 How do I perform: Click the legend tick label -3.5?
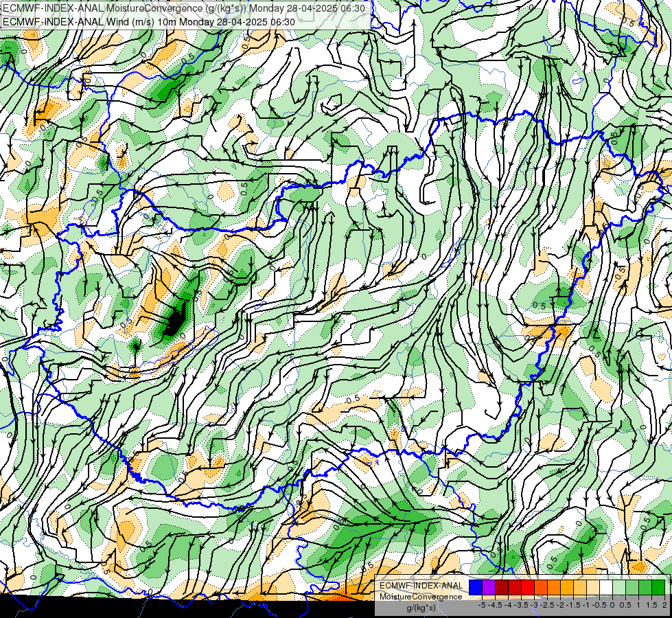click(x=521, y=605)
